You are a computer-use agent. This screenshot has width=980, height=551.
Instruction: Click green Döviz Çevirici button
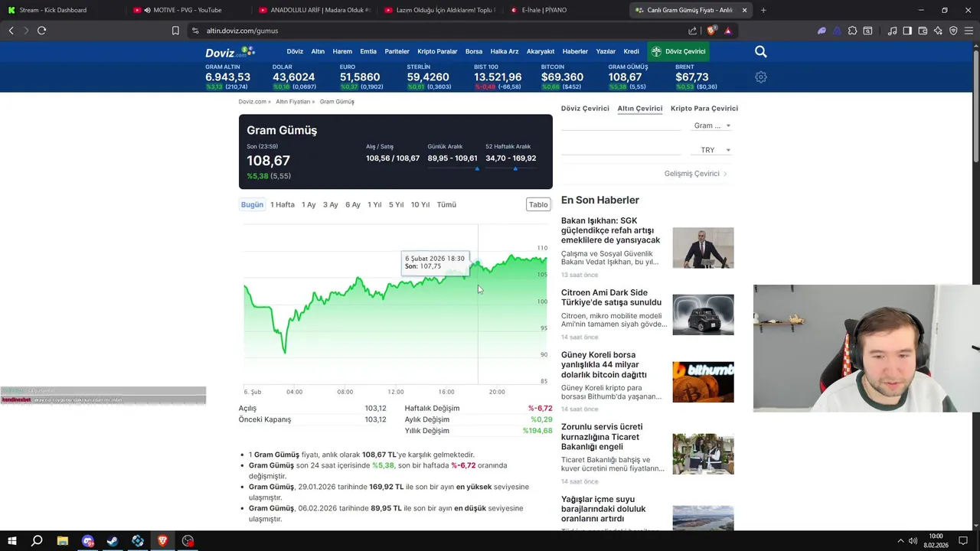[678, 51]
